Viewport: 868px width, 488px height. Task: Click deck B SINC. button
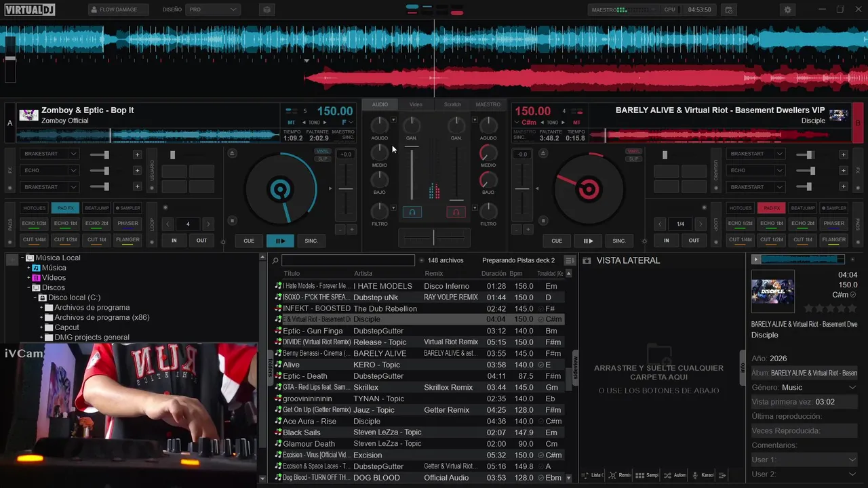[619, 241]
